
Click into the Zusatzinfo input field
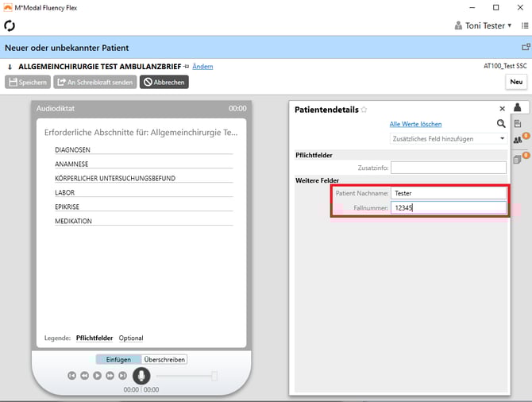point(448,168)
